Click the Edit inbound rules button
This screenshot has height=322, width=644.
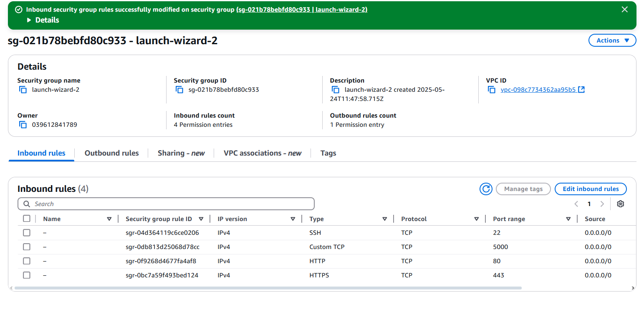[590, 189]
